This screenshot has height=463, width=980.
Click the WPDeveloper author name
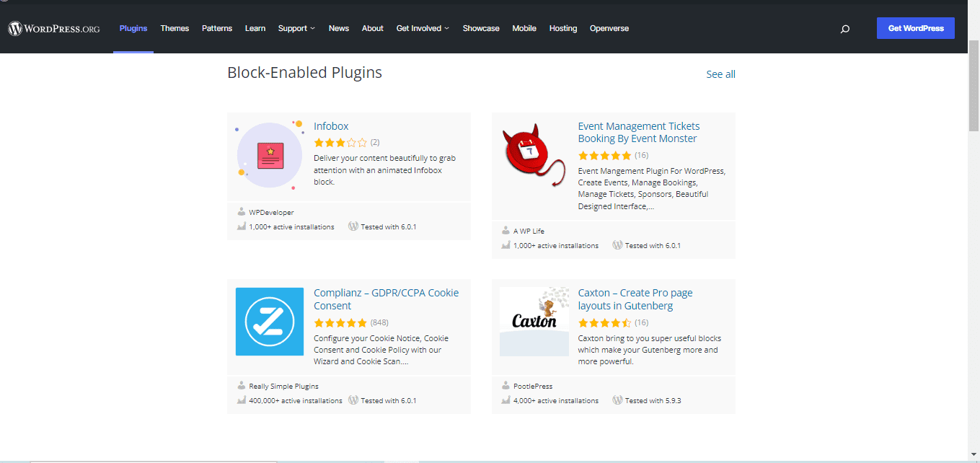271,213
